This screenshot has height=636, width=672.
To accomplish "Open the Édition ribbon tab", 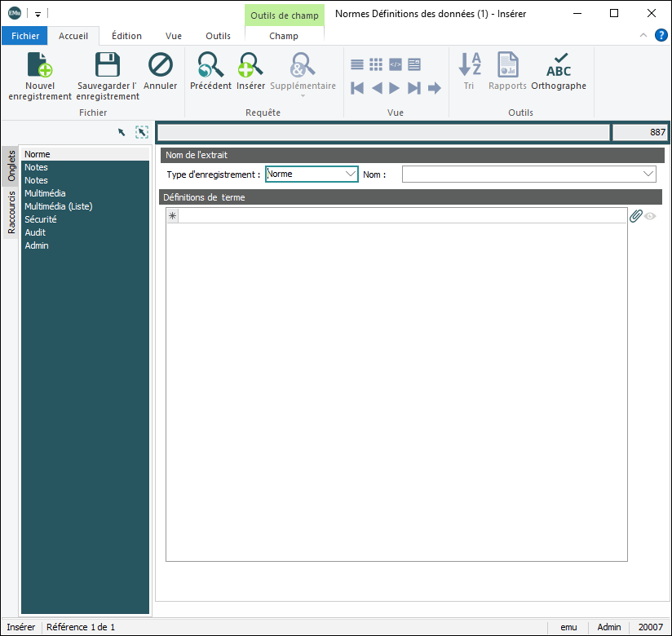I will [x=126, y=36].
